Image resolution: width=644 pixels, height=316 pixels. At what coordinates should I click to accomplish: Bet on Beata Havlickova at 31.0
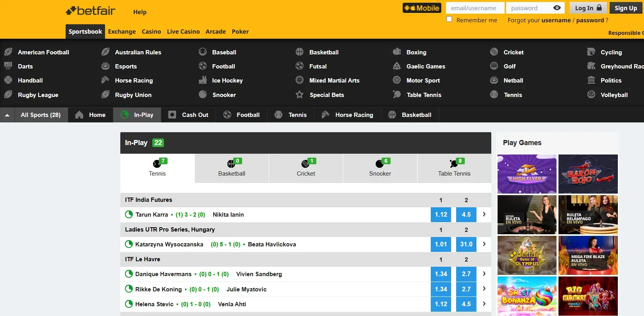[466, 244]
